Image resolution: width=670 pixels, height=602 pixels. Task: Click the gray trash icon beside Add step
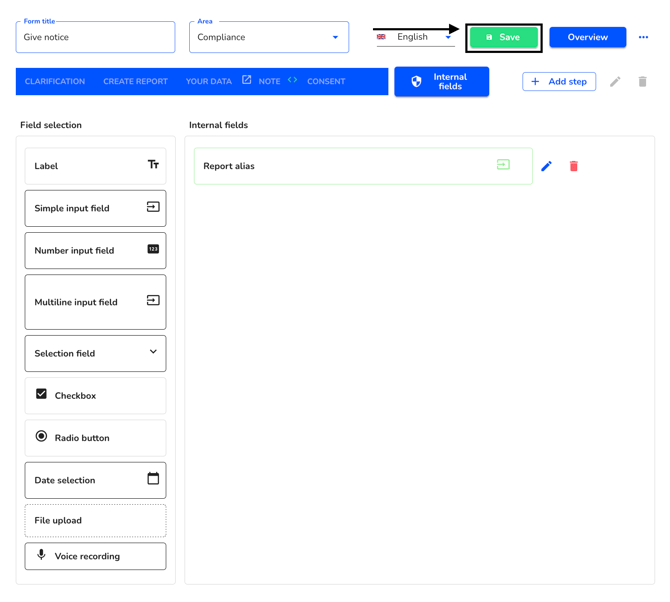643,82
